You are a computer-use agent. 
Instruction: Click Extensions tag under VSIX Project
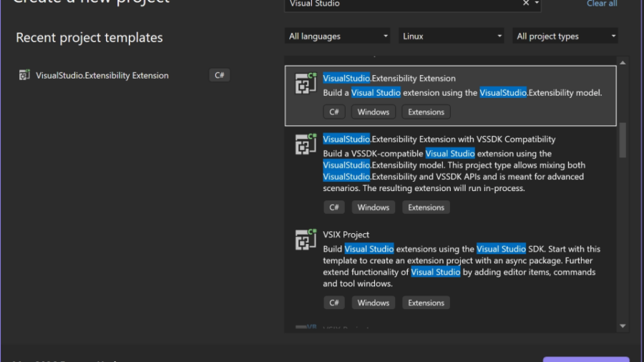coord(426,303)
